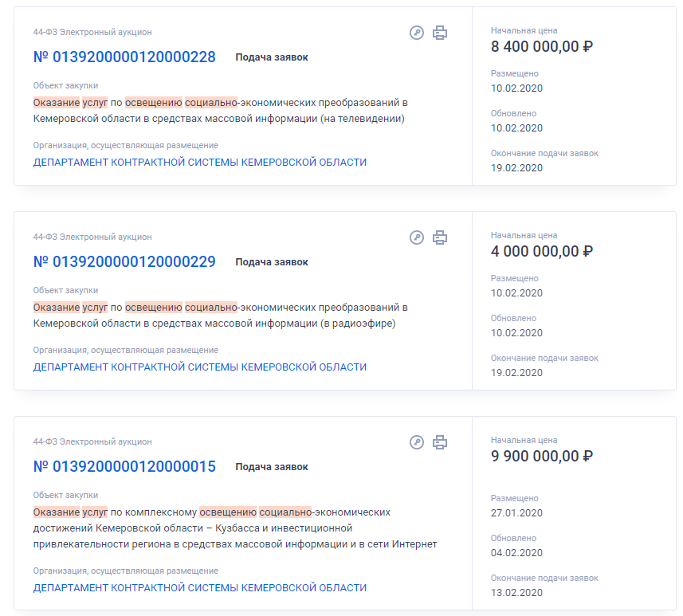This screenshot has height=616, width=683.
Task: Print the auction 0139200000120000228 card
Action: tap(440, 33)
